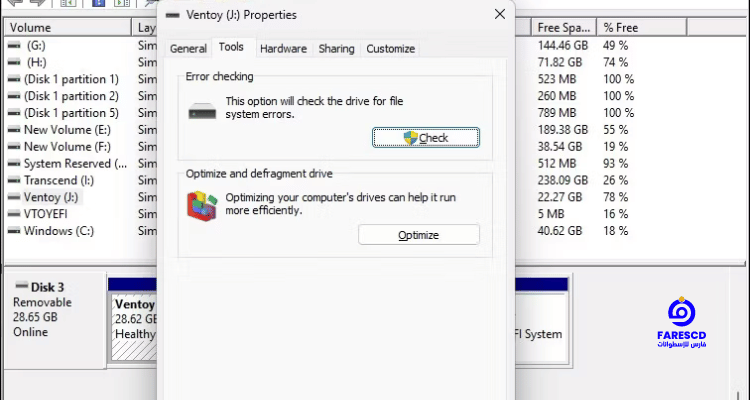
Task: Click the drive icon in Error checking section
Action: (202, 111)
